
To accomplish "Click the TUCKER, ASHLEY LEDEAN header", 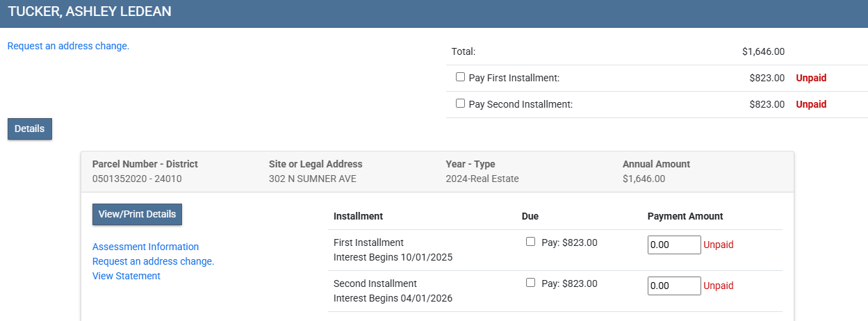I will [90, 12].
